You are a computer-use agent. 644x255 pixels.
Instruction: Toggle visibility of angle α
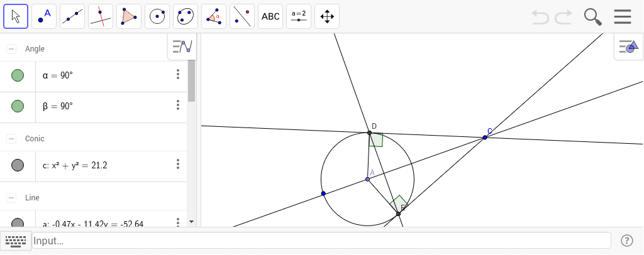tap(17, 75)
